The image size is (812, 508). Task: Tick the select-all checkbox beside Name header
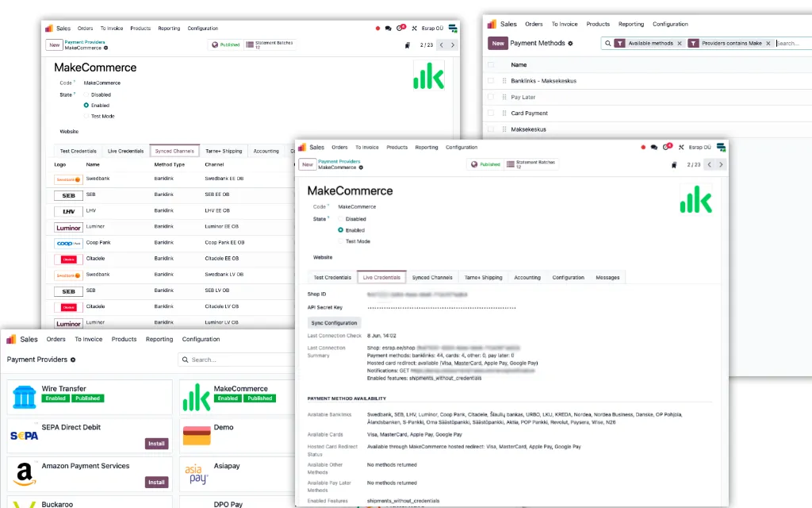coord(491,65)
